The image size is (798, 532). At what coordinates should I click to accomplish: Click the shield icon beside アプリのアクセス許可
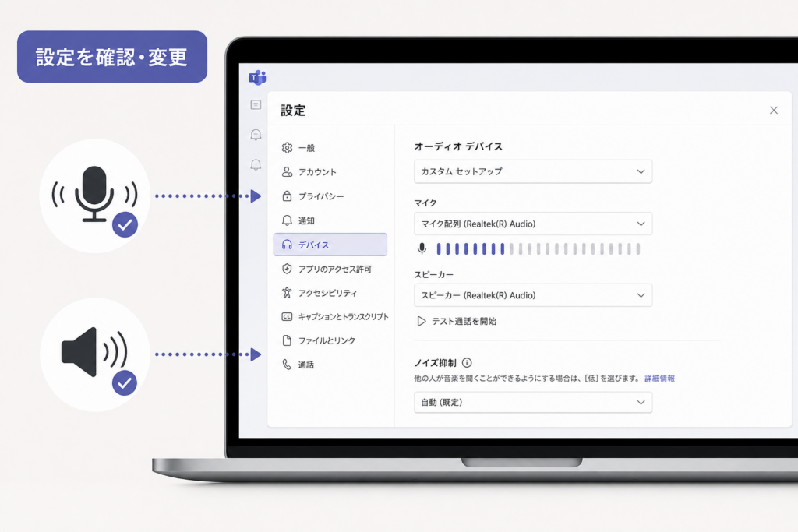(x=287, y=269)
